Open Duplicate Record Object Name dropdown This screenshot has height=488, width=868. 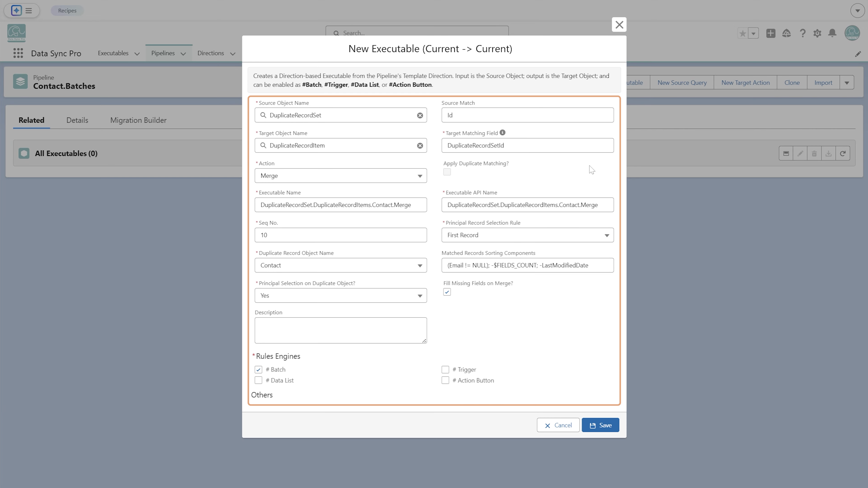coord(341,265)
